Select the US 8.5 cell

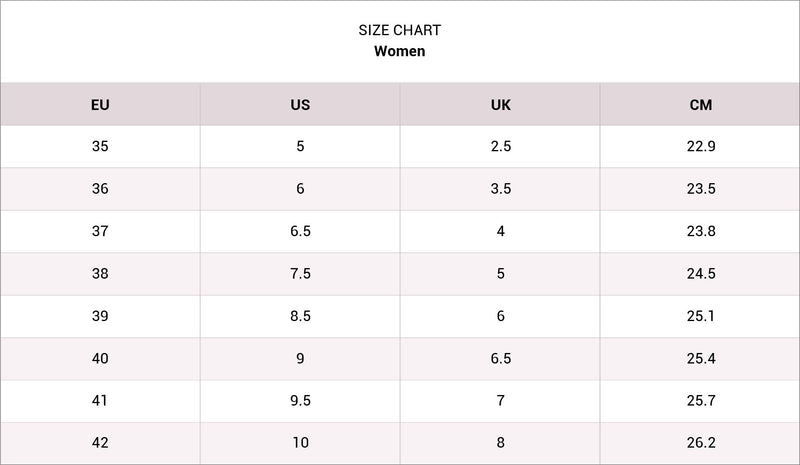click(x=300, y=316)
